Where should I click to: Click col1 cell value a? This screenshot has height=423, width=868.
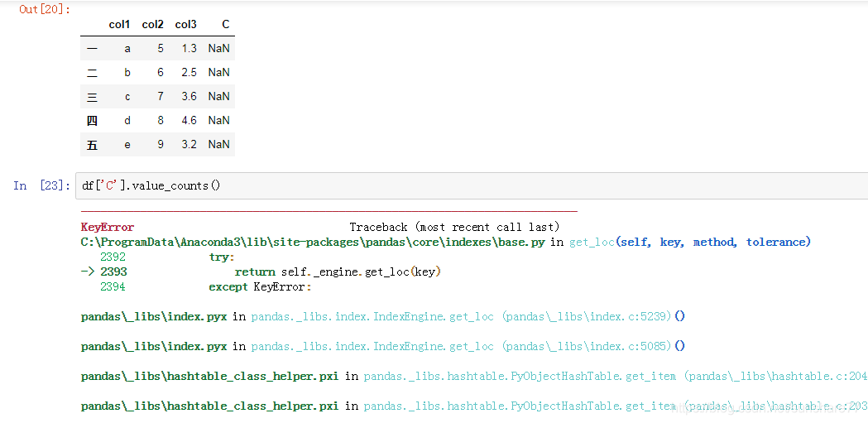pyautogui.click(x=127, y=49)
